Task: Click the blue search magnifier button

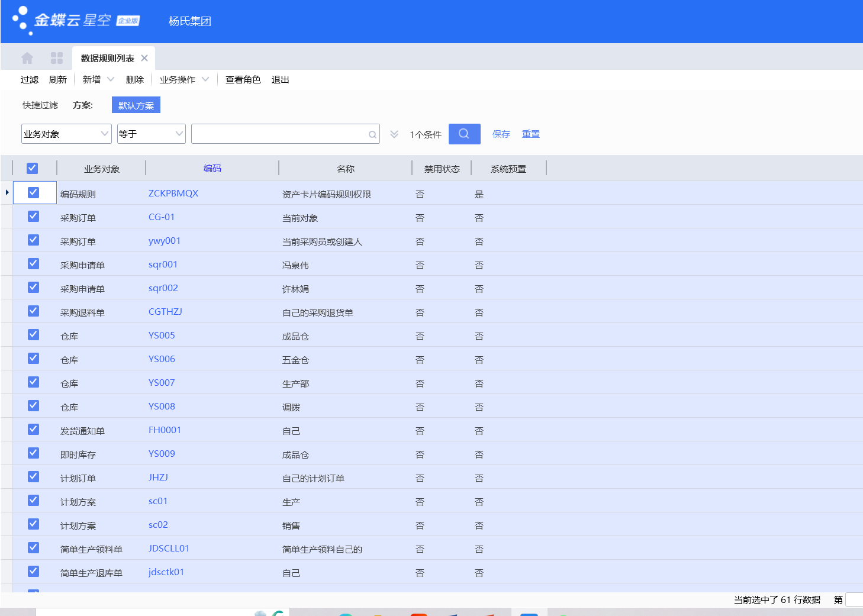Action: (x=464, y=134)
